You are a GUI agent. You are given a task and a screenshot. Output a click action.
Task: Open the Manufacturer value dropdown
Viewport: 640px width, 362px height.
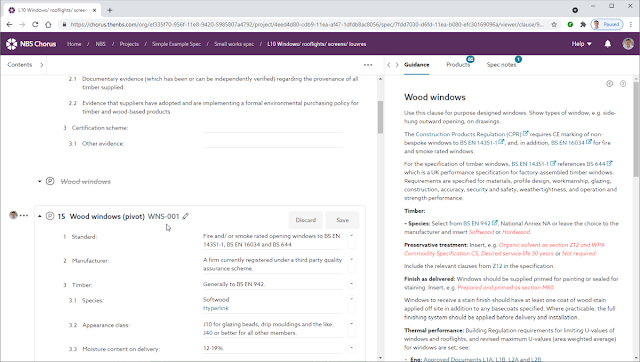click(351, 264)
